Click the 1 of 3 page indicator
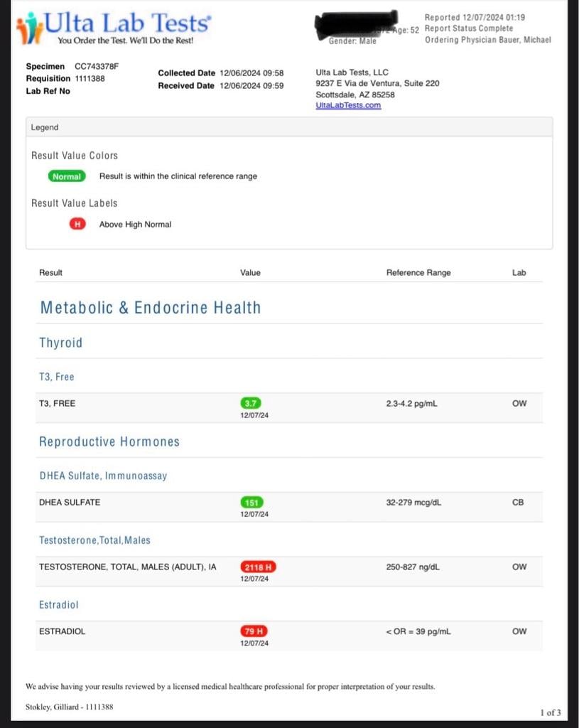The width and height of the screenshot is (579, 728). point(550,712)
